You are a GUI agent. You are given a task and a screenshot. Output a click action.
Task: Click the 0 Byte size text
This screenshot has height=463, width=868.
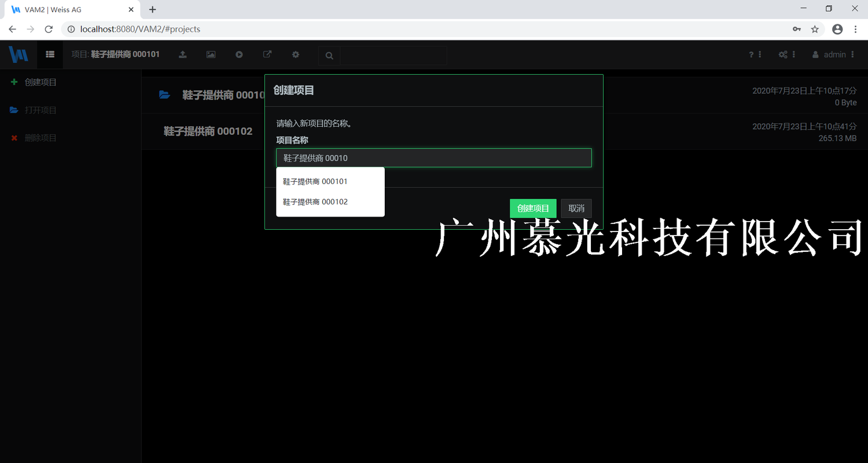tap(845, 102)
